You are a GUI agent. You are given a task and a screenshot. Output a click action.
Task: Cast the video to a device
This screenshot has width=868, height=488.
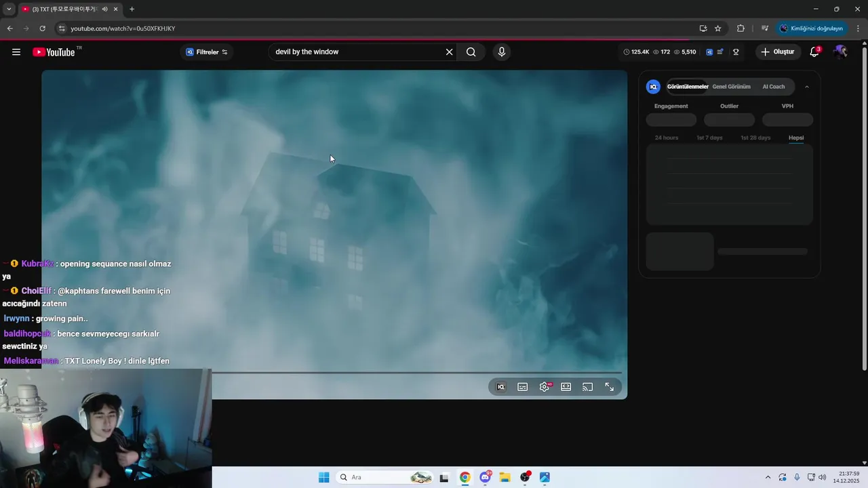pyautogui.click(x=588, y=387)
